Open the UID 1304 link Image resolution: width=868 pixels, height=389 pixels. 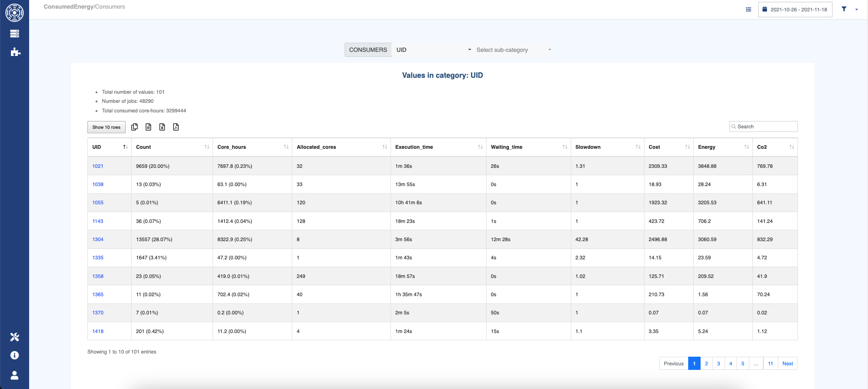(98, 239)
